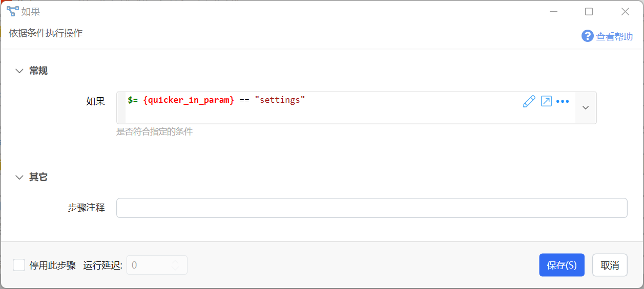Click into the 步骤注释 comment field
This screenshot has height=289, width=644.
coord(371,208)
